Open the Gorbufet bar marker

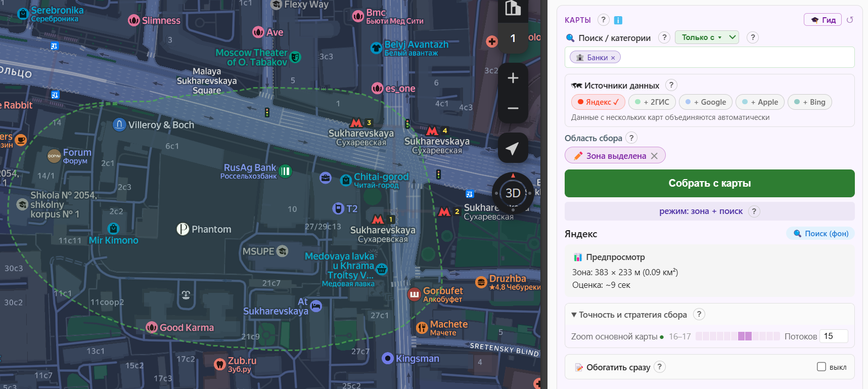[415, 294]
